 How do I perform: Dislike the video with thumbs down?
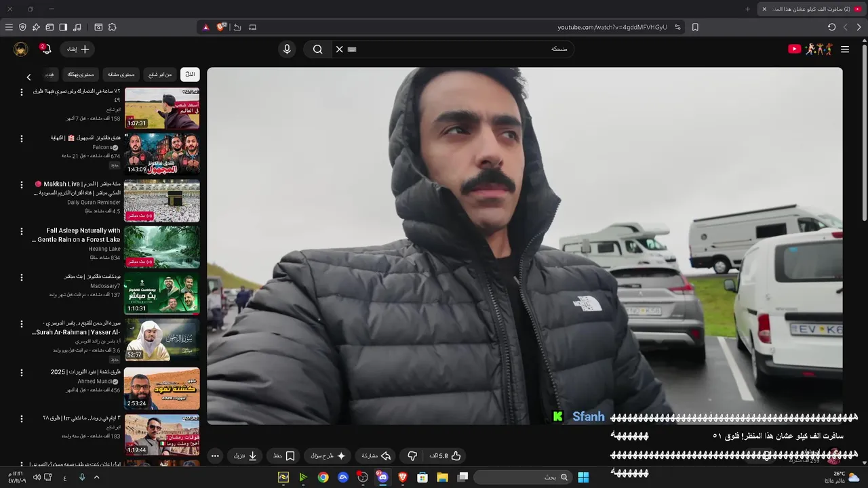412,456
